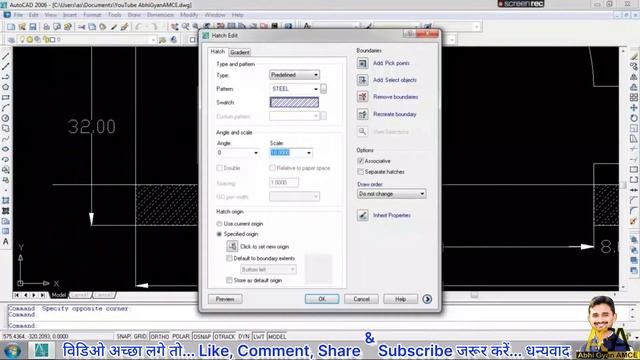Open the hatch Type dropdown

click(294, 75)
